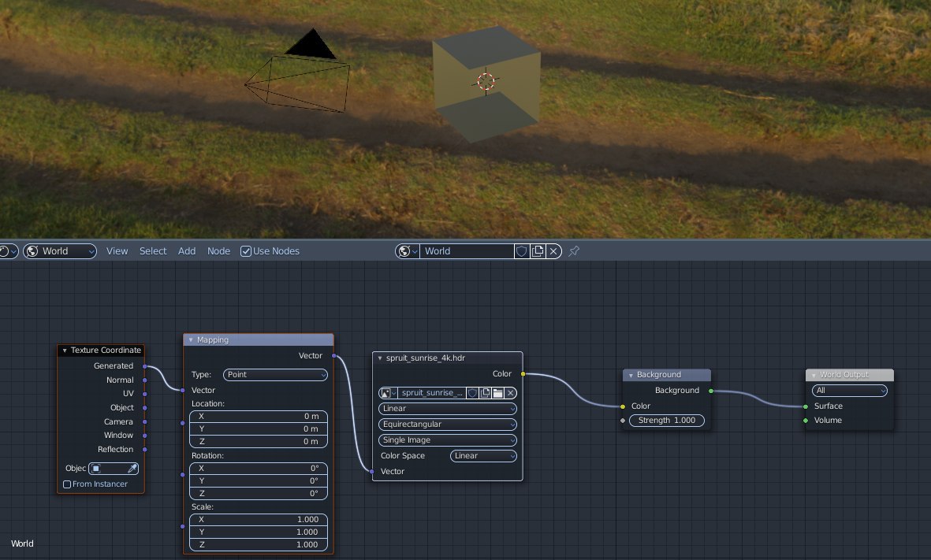Click the Surface input socket
931x560 pixels.
(806, 406)
